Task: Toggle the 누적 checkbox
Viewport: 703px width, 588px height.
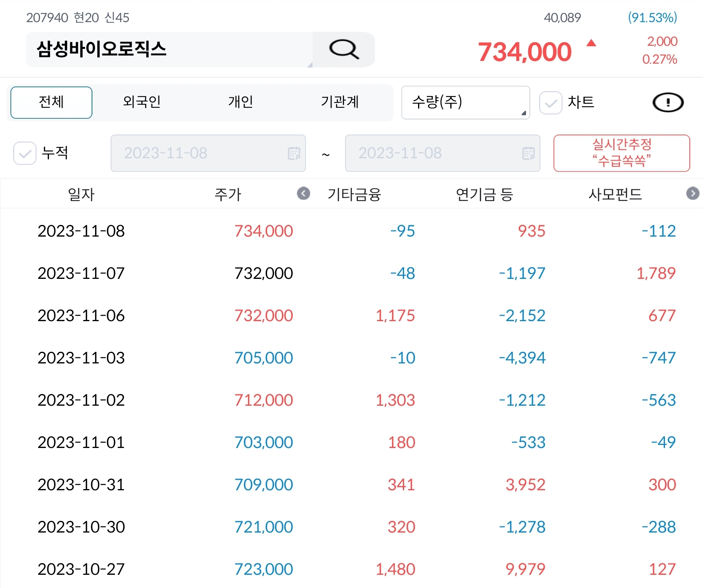Action: click(25, 153)
